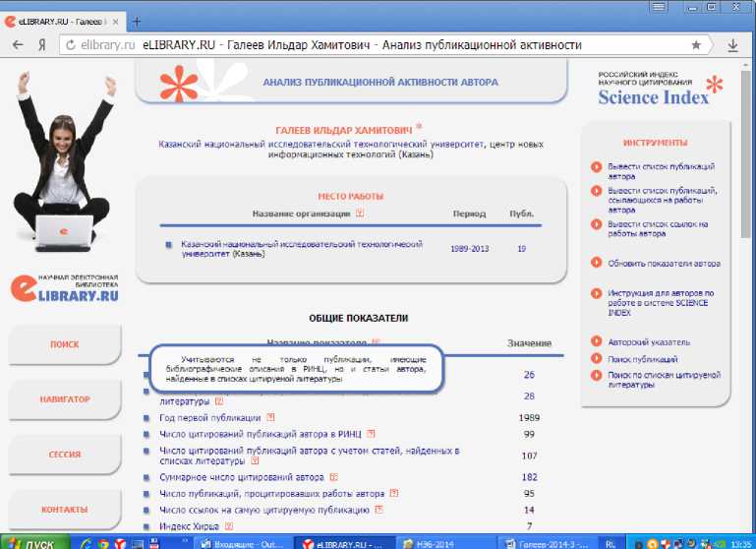This screenshot has width=756, height=549.
Task: Click help icon next to 'Суммарное число цитирований автора'
Action: point(333,477)
